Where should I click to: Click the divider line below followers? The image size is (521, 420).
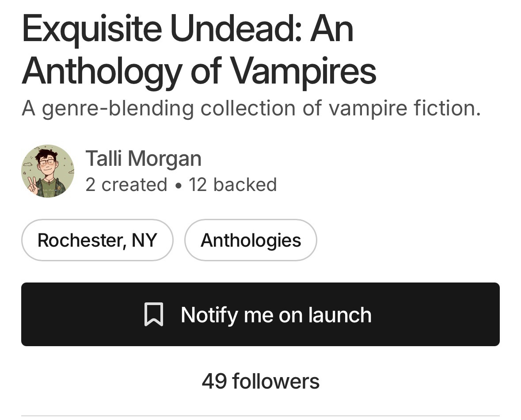pyautogui.click(x=260, y=416)
